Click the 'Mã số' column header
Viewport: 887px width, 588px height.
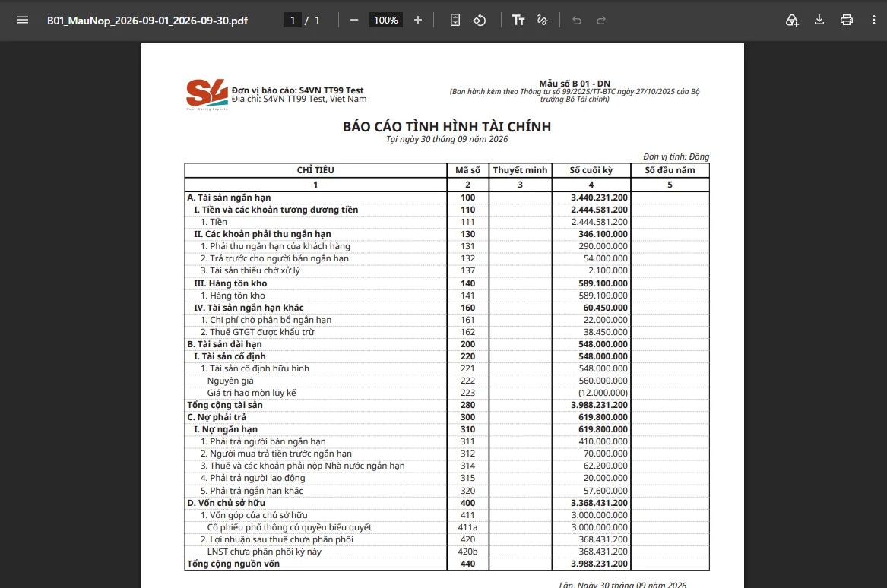[468, 170]
